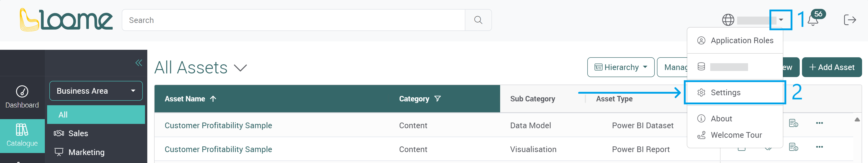Click the Add Asset button
The width and height of the screenshot is (868, 163).
[x=832, y=67]
